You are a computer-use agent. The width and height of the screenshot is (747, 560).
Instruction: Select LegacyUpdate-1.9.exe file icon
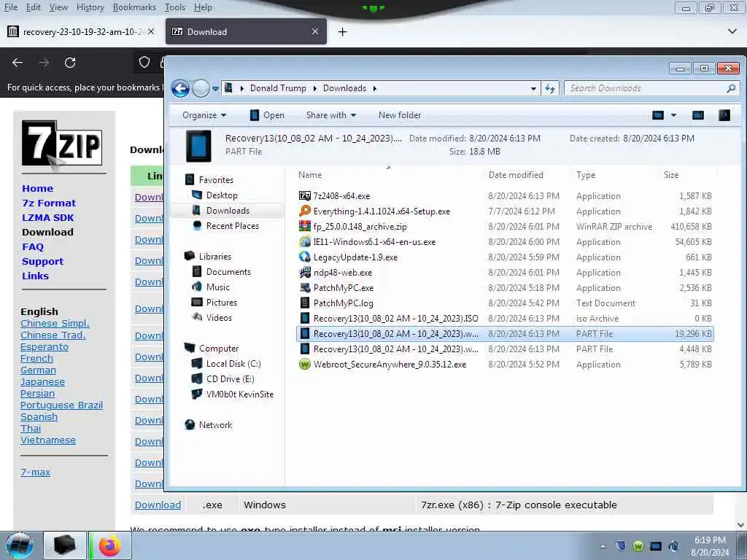coord(305,257)
